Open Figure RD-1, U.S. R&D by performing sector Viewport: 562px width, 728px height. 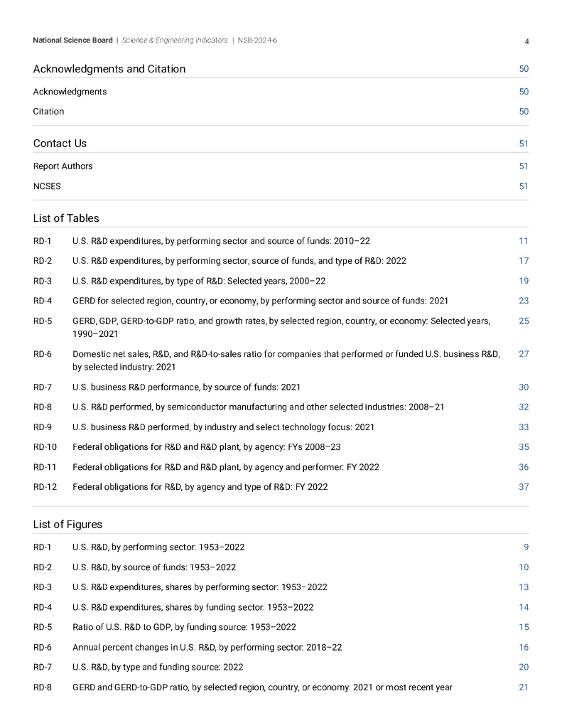coord(158,547)
